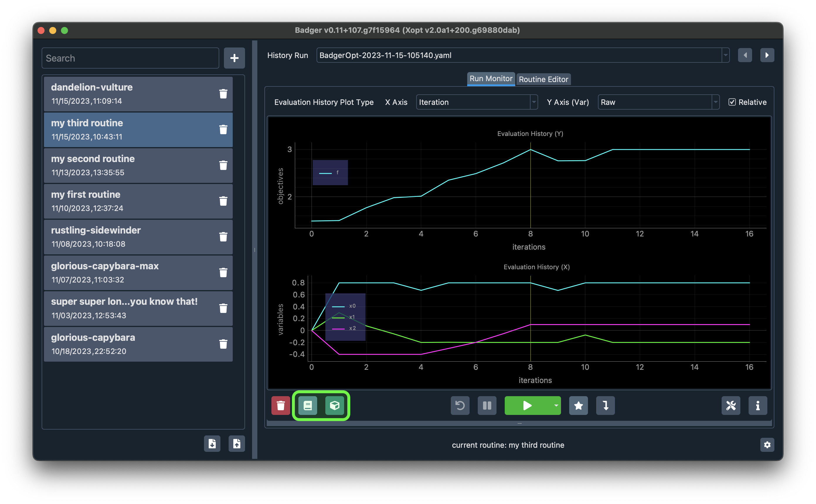Click the f legend entry in objectives plot
Screen dimensions: 816x504
point(329,173)
